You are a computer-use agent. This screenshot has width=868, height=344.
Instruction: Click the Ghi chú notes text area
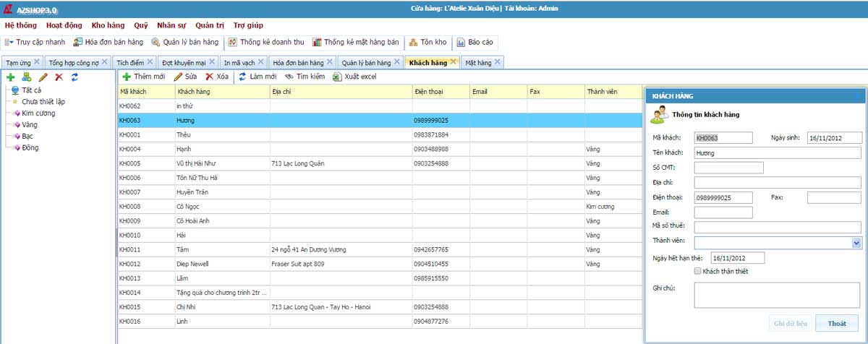pos(778,296)
